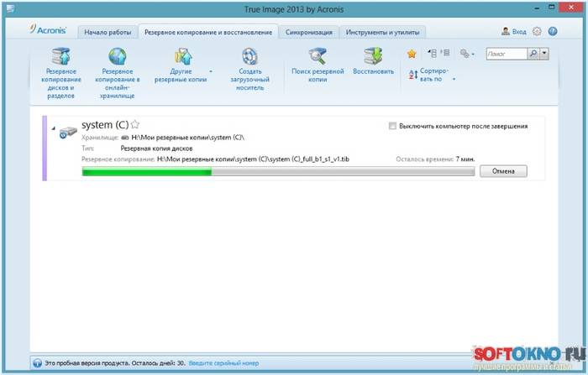Click the Отмена button
Screen dimensions: 588x375
(x=503, y=171)
